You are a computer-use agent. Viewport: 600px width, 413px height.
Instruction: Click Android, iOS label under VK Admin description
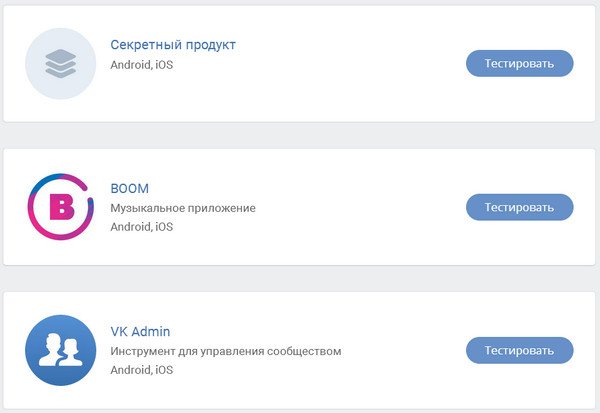click(142, 370)
